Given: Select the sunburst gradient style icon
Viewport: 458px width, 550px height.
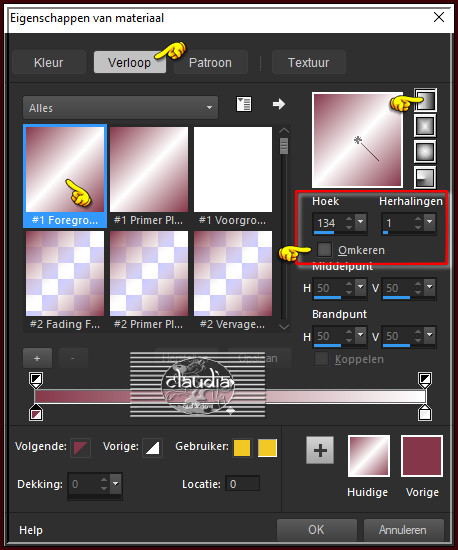Looking at the screenshot, I should [425, 152].
